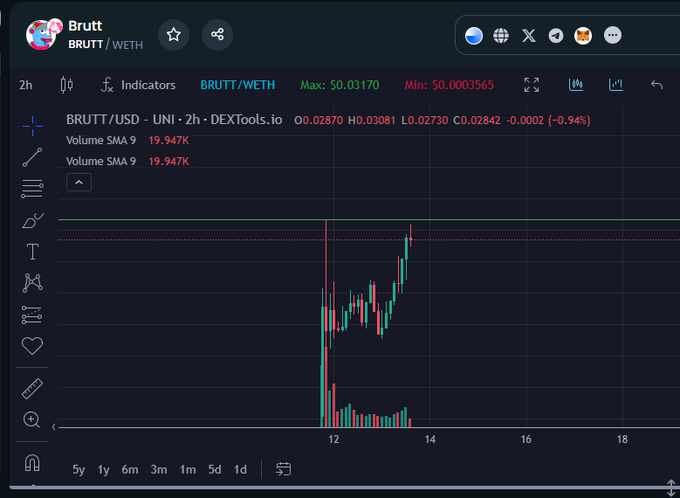Set chart range to 6m
Image resolution: width=680 pixels, height=498 pixels.
pos(130,470)
